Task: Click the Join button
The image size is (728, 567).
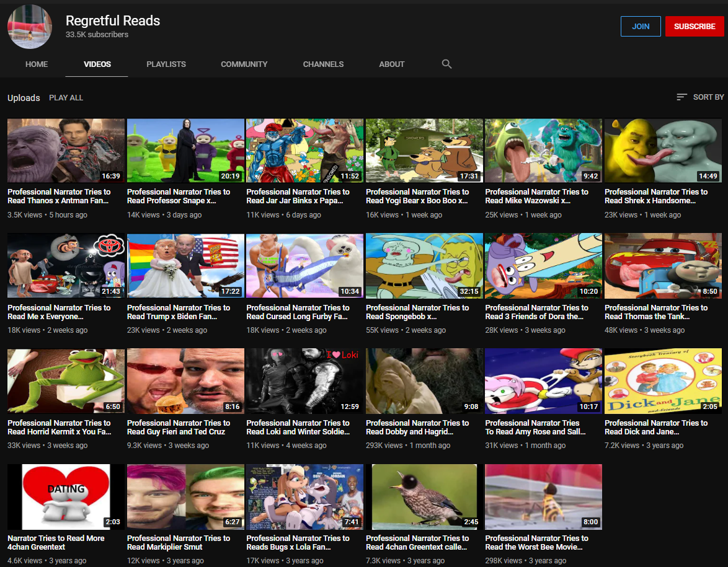Action: 641,27
